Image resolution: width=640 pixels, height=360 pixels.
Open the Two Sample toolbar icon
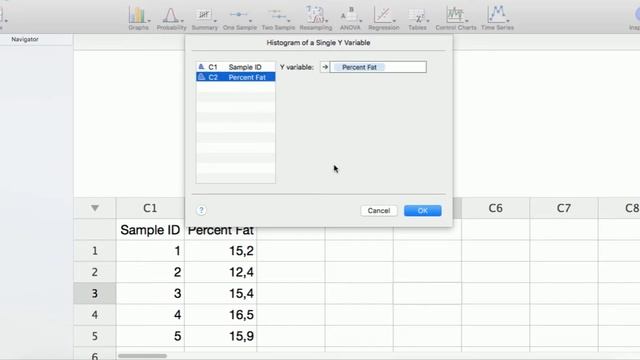278,18
